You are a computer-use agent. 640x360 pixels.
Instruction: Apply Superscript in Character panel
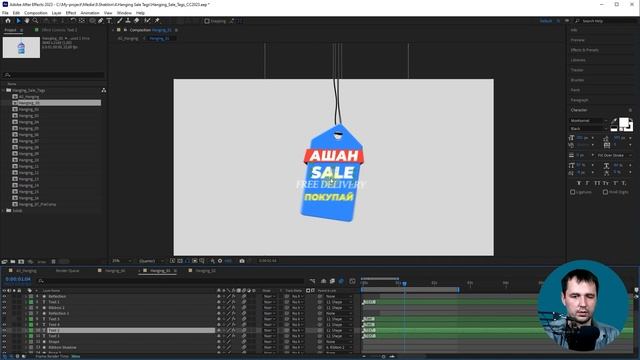point(615,183)
